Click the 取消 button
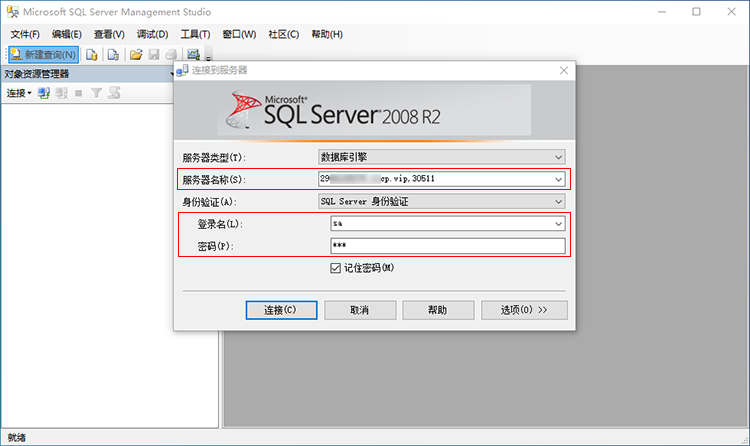 (x=360, y=310)
